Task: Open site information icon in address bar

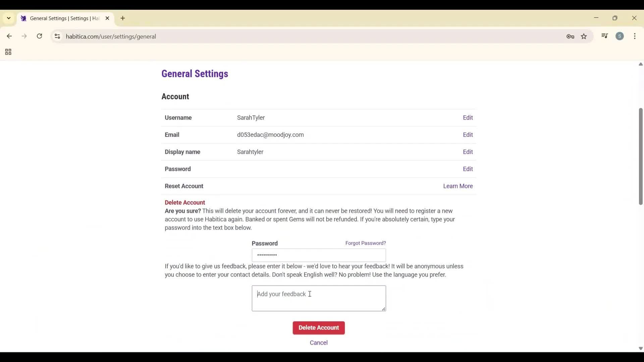Action: [x=57, y=36]
